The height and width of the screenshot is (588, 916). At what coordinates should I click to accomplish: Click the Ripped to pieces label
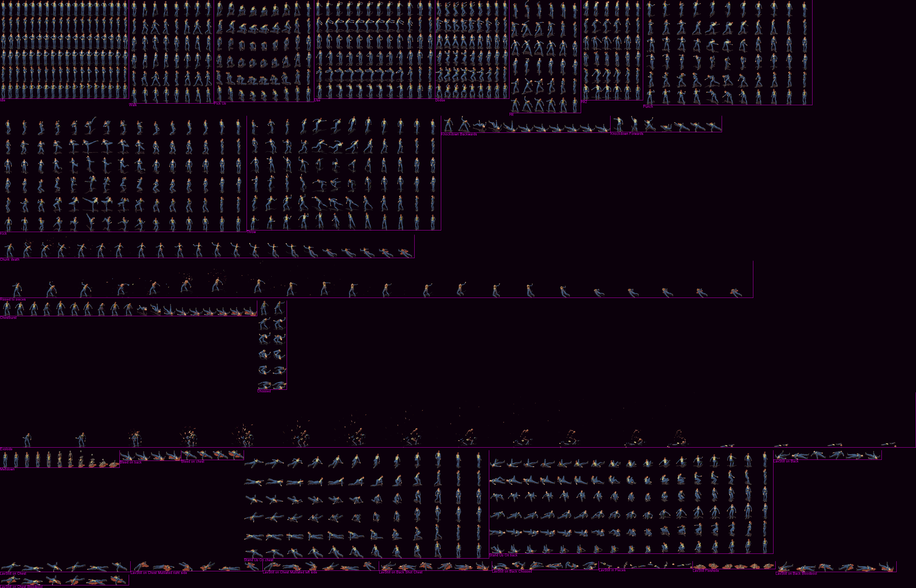click(x=13, y=299)
